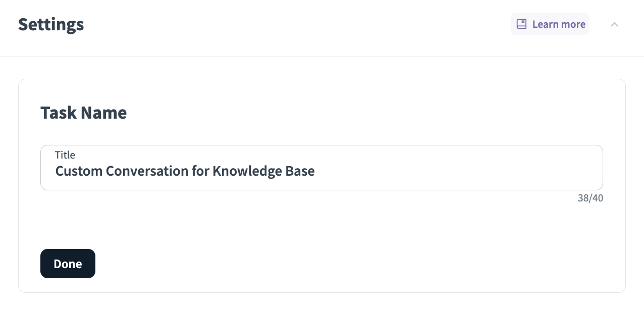Image resolution: width=644 pixels, height=309 pixels.
Task: Click blank area below the Title field
Action: [x=303, y=215]
